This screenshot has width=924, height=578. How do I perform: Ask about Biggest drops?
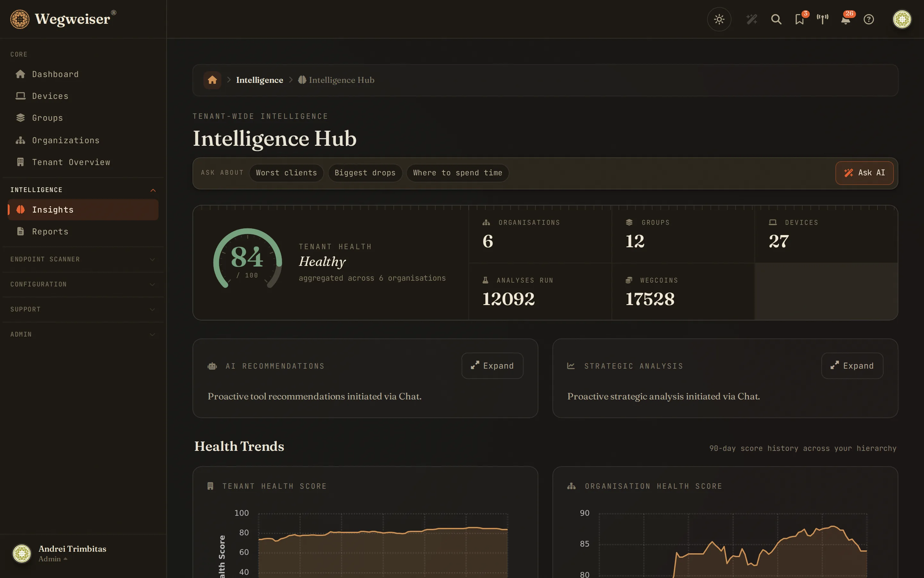(x=365, y=173)
